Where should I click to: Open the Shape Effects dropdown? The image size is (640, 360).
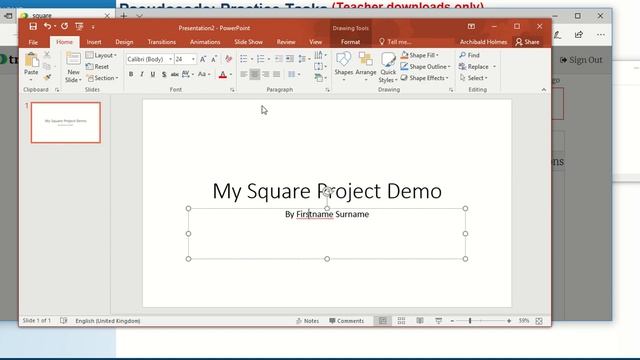coord(425,78)
